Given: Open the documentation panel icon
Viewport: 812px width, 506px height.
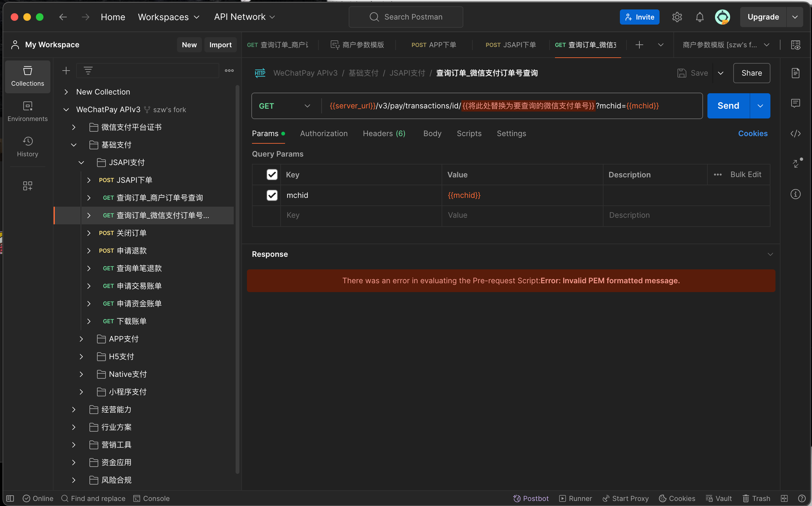Looking at the screenshot, I should pos(795,73).
